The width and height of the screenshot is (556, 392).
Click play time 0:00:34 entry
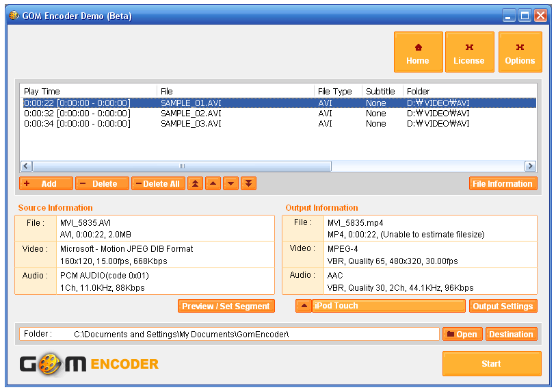pos(77,123)
